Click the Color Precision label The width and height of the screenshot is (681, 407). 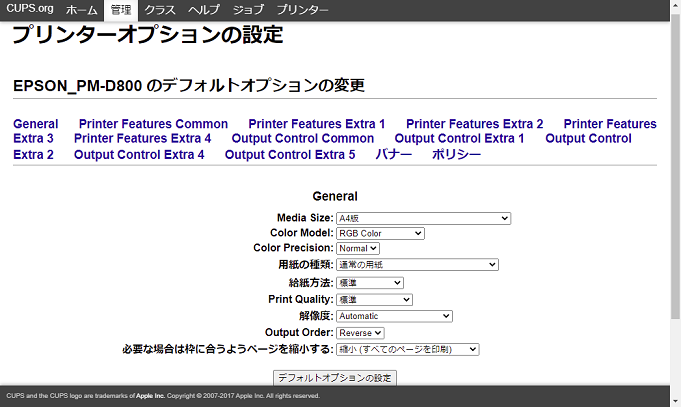pos(294,248)
